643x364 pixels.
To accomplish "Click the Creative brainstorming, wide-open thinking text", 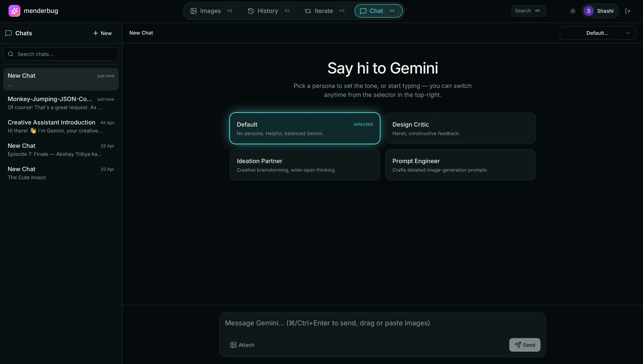I will [x=286, y=170].
